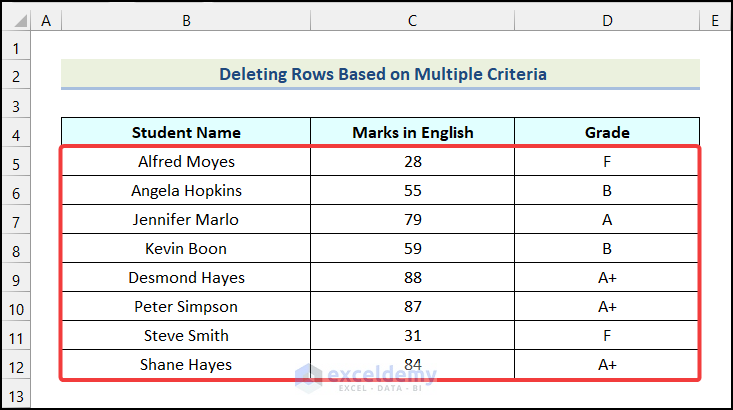The image size is (733, 410).
Task: Select row 13 header
Action: tap(16, 395)
